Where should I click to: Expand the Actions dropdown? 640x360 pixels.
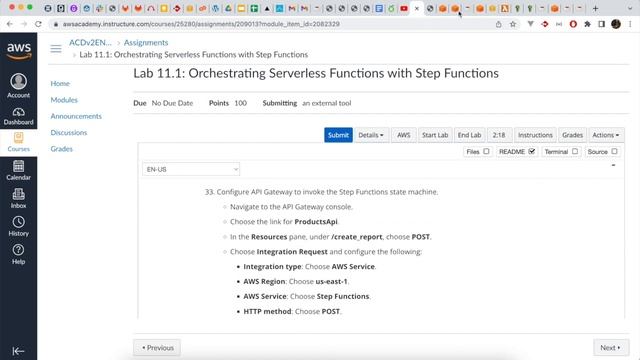[606, 135]
